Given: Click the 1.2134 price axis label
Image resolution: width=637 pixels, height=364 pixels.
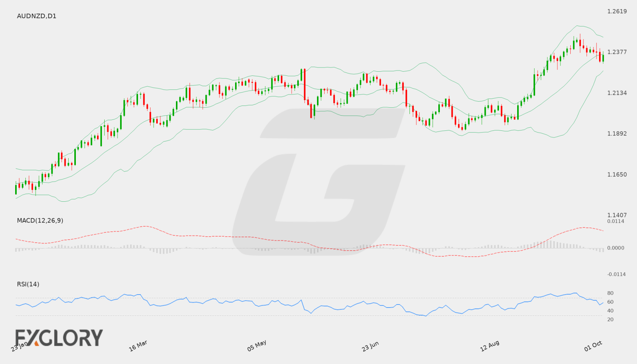Looking at the screenshot, I should (617, 93).
